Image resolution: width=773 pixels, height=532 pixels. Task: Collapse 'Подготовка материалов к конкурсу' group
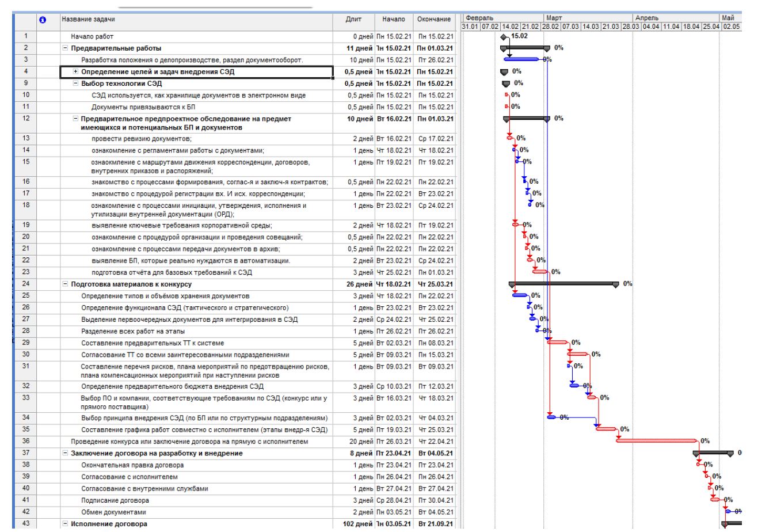point(65,284)
